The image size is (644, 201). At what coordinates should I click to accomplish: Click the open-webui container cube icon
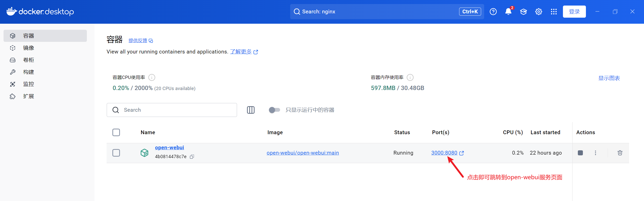coord(144,153)
